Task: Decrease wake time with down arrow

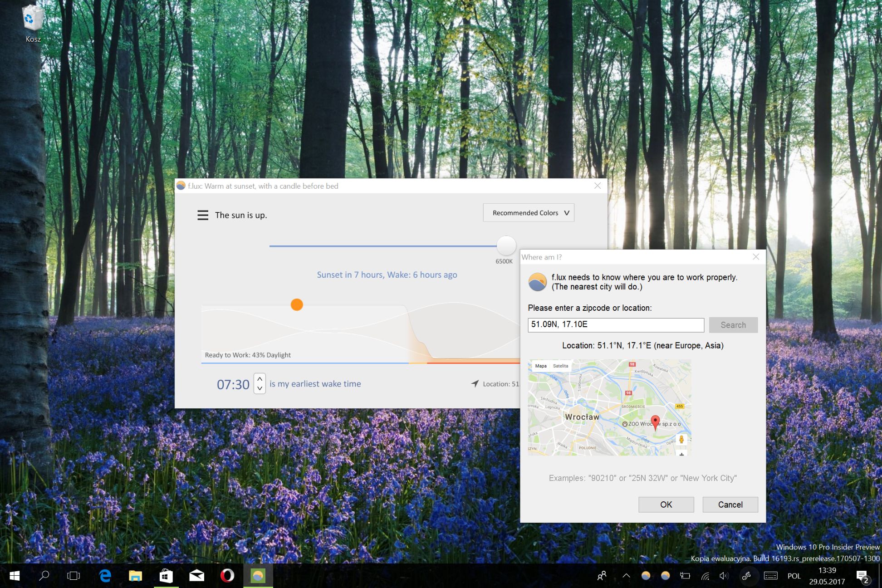Action: pos(260,389)
